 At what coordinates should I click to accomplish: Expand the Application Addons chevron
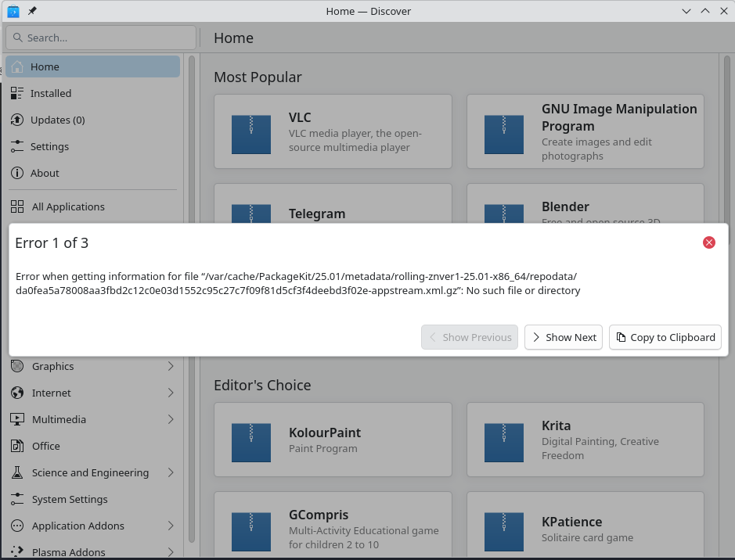pyautogui.click(x=171, y=526)
